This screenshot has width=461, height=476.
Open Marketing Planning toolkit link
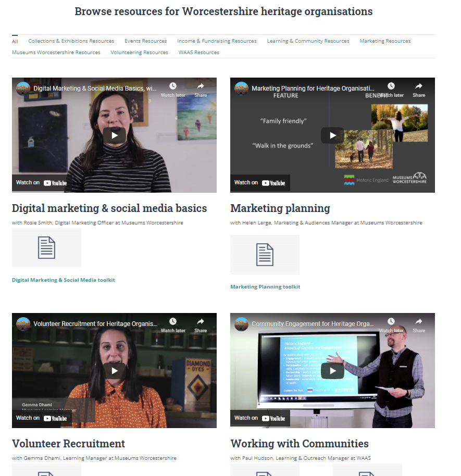[x=265, y=286]
